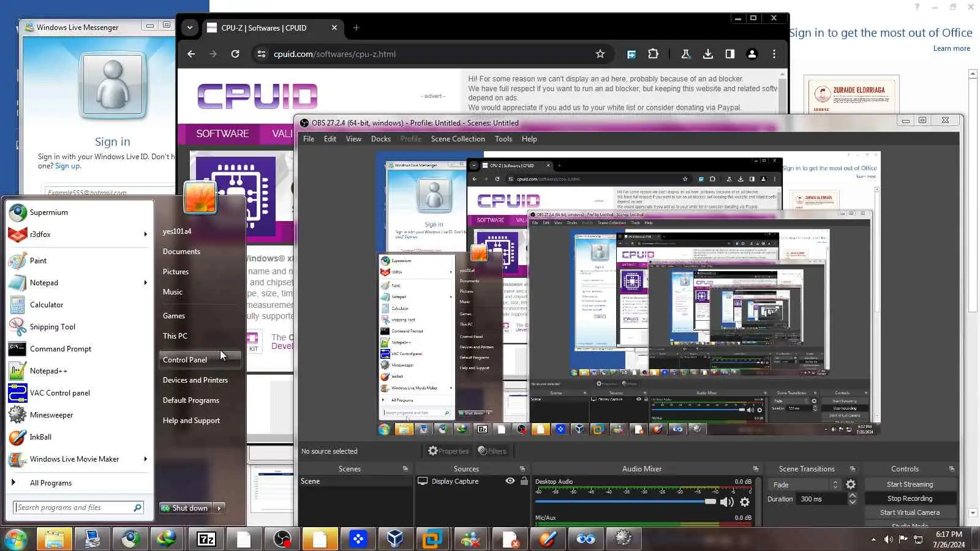Open File Explorer on taskbar

coord(55,539)
